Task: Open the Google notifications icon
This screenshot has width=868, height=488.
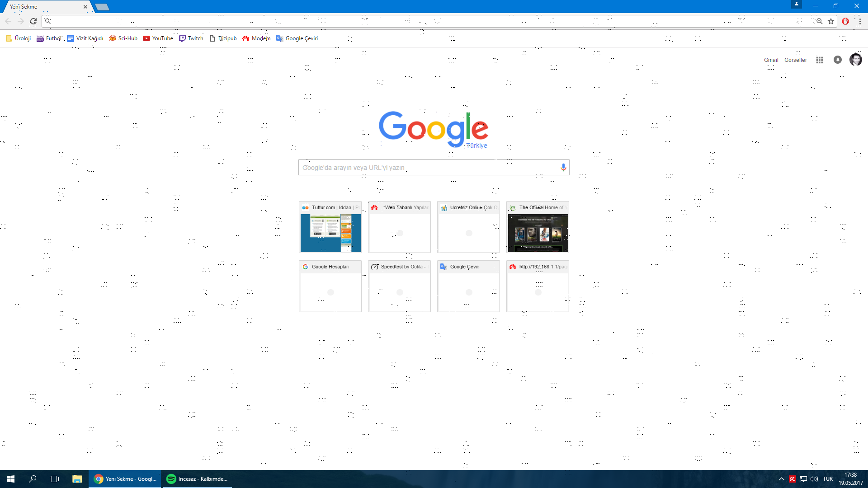Action: tap(838, 60)
